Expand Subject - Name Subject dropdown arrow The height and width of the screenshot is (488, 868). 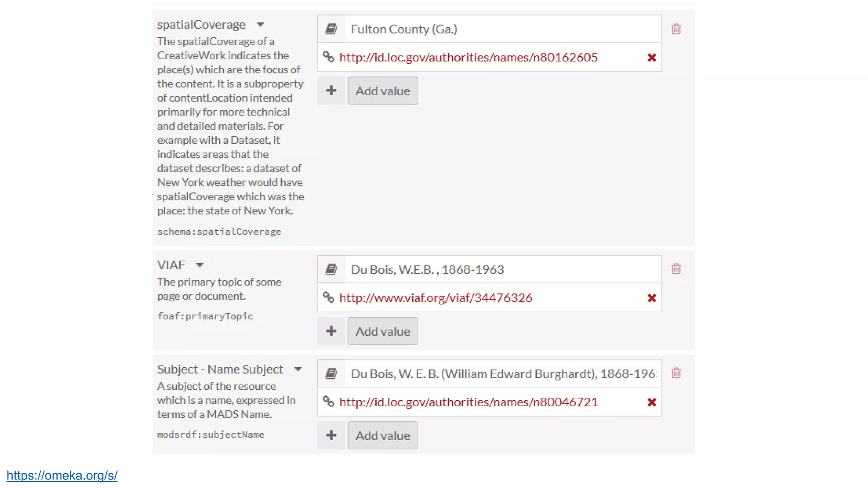click(298, 369)
